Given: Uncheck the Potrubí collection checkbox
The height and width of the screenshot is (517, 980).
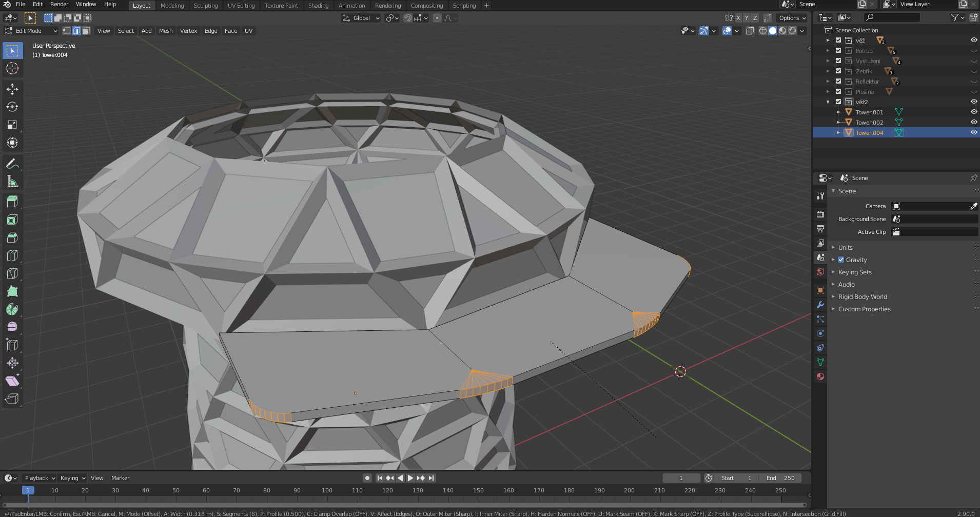Looking at the screenshot, I should click(838, 51).
